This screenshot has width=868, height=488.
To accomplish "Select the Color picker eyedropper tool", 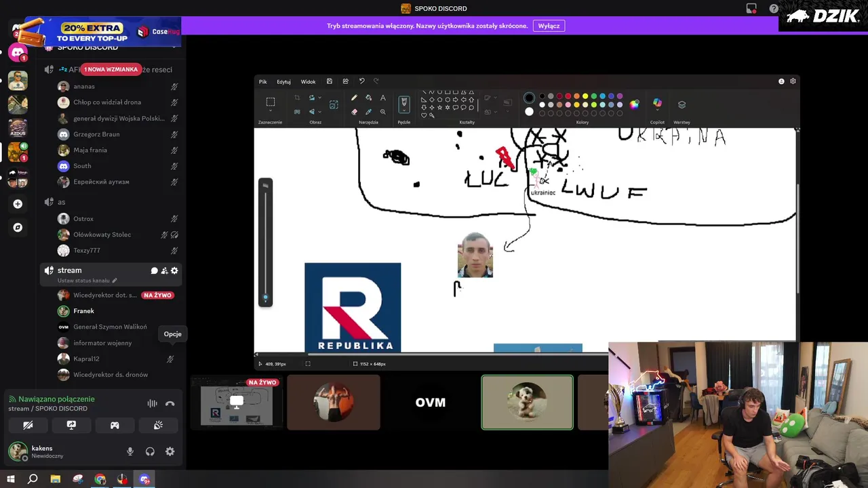I will coord(368,112).
